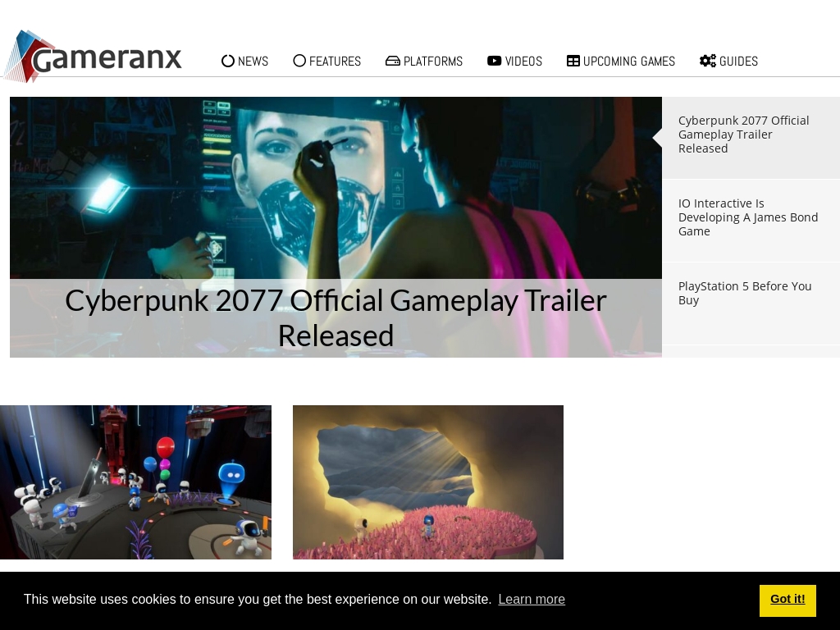Select PlayStation 5 Before You Buy story
The width and height of the screenshot is (840, 630).
pyautogui.click(x=751, y=304)
